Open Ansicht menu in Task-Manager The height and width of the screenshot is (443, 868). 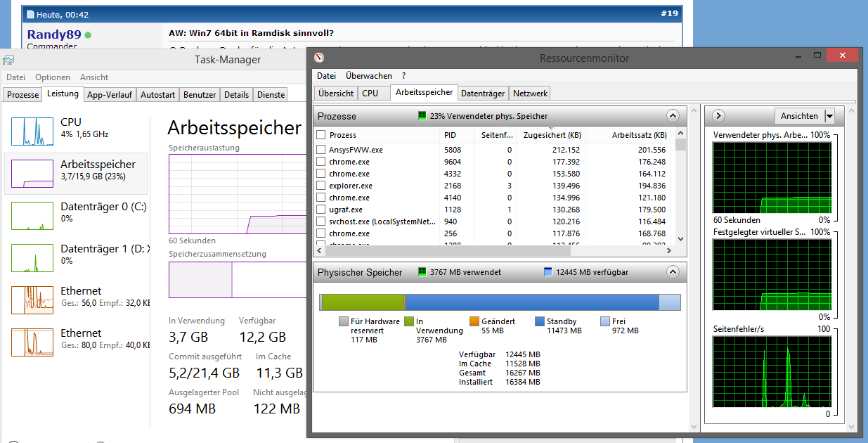coord(94,77)
